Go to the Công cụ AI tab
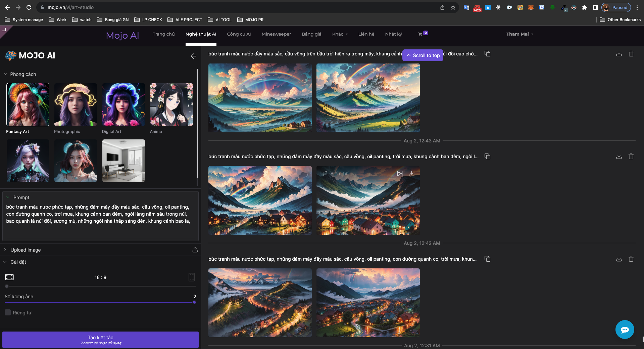The width and height of the screenshot is (644, 349). click(239, 34)
